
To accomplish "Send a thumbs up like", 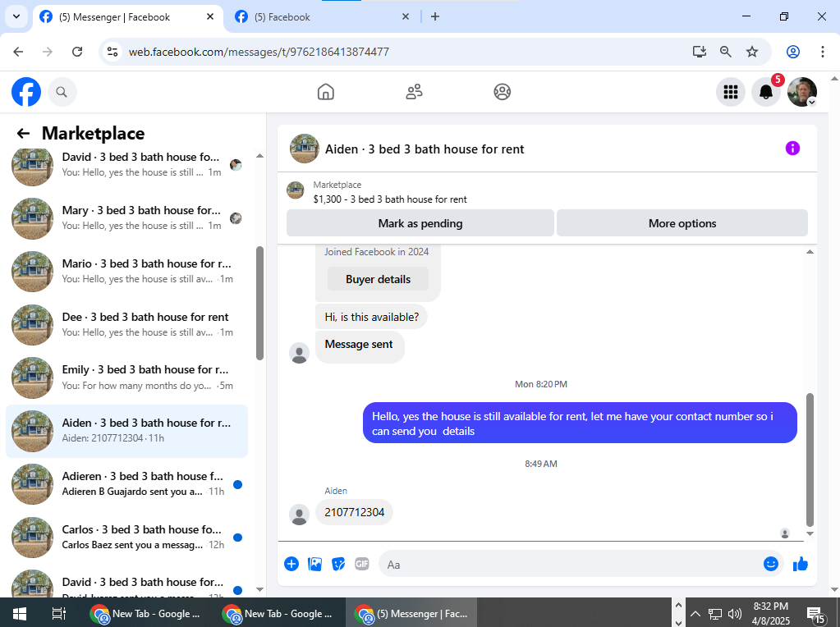I will pos(801,564).
